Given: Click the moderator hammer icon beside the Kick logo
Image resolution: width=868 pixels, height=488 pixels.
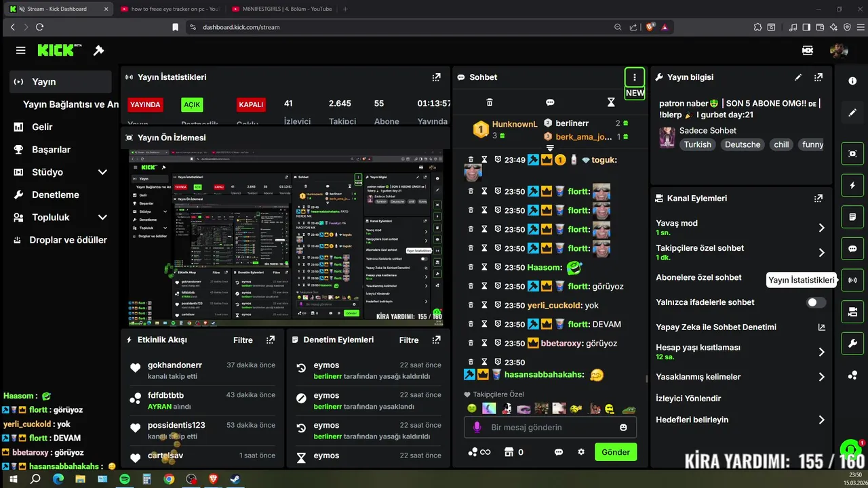Looking at the screenshot, I should tap(98, 50).
